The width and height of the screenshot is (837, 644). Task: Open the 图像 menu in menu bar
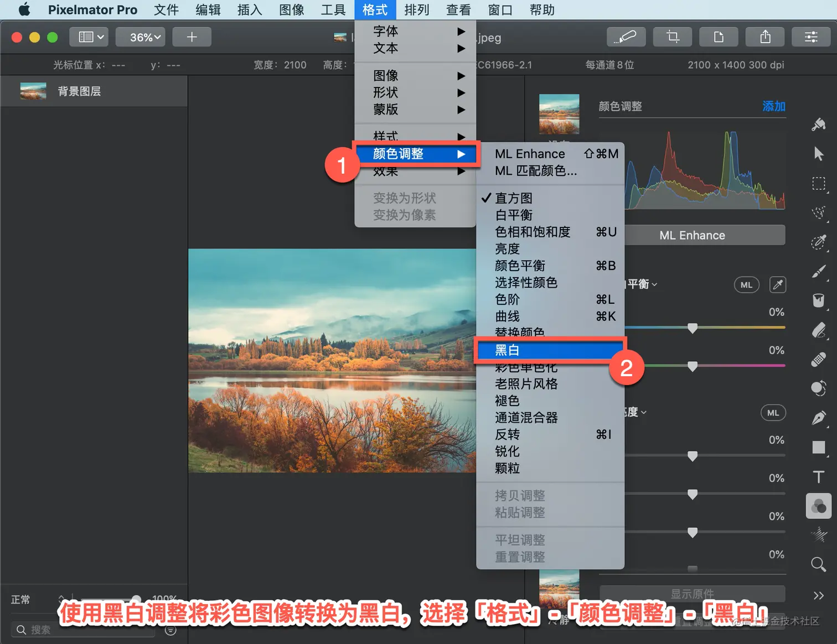pyautogui.click(x=292, y=9)
